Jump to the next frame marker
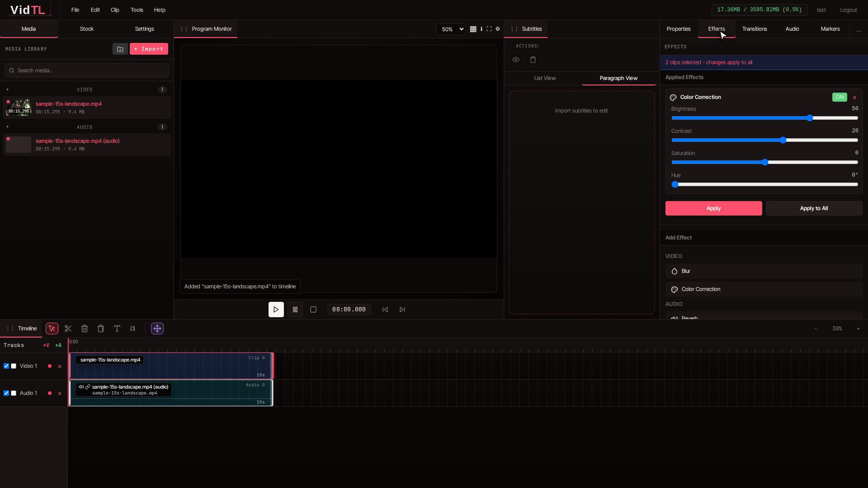 pyautogui.click(x=402, y=310)
